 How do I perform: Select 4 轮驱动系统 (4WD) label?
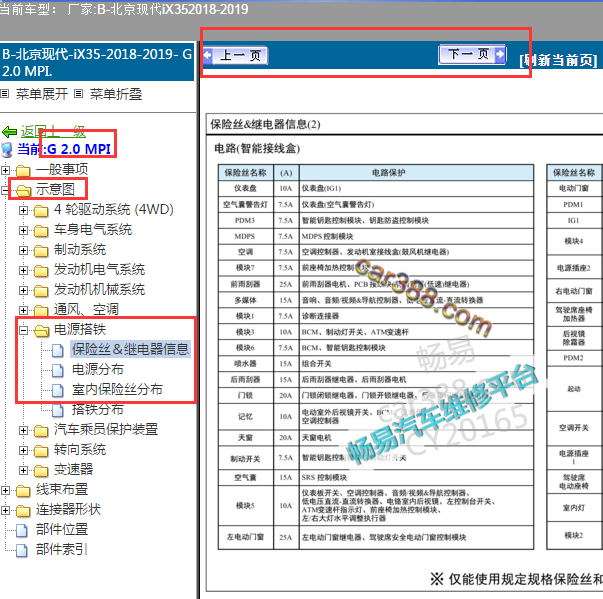(x=113, y=209)
